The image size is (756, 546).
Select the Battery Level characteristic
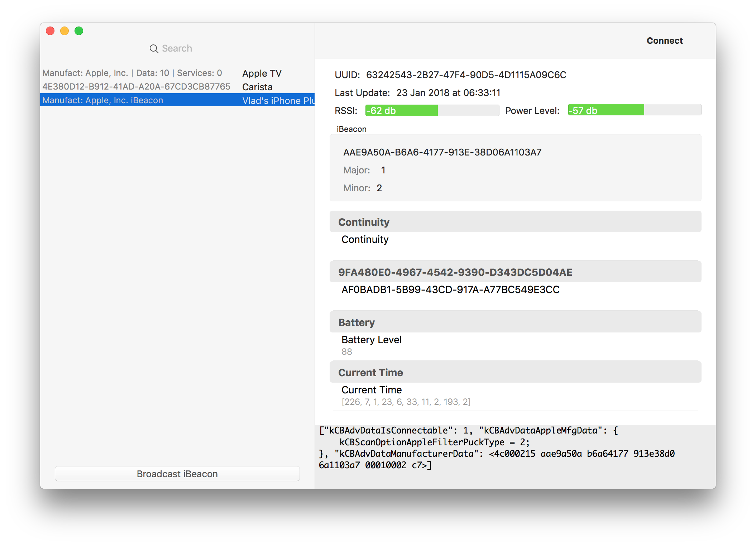coord(371,340)
